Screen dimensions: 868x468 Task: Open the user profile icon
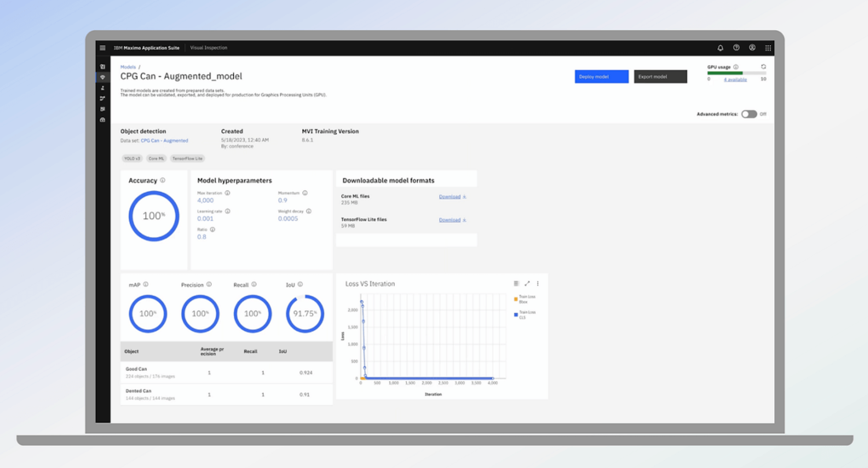(752, 48)
